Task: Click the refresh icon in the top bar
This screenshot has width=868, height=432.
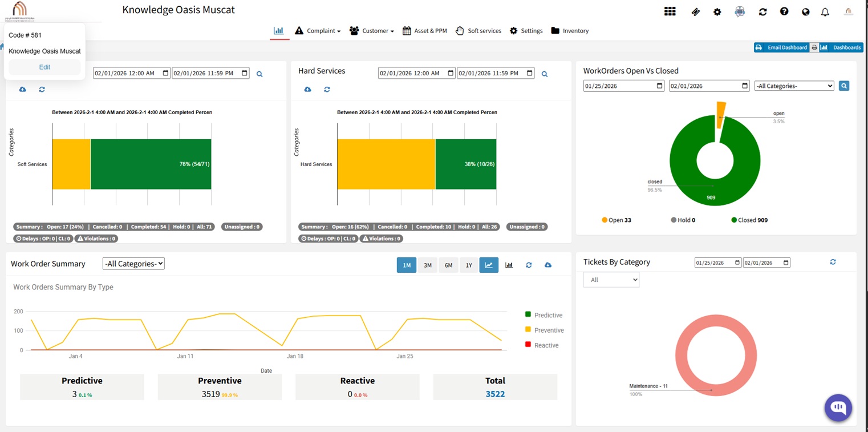Action: 762,11
